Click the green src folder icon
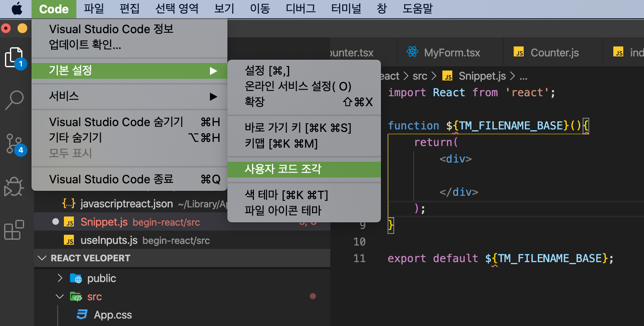The height and width of the screenshot is (326, 644). click(x=76, y=297)
